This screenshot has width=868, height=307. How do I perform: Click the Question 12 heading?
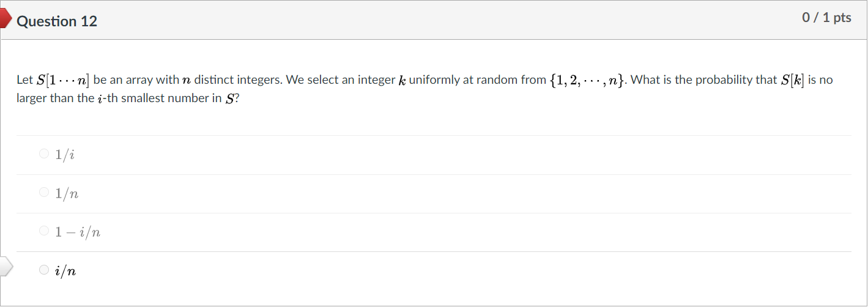57,21
